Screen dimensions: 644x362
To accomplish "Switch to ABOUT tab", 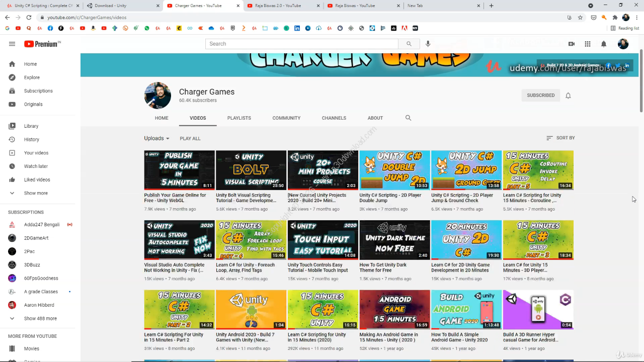I will click(x=375, y=118).
